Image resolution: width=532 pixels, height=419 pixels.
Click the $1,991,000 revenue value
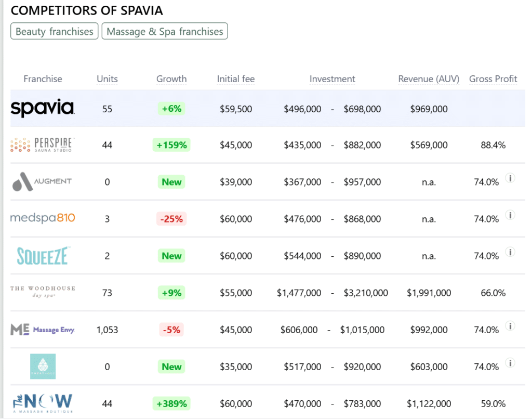coord(429,293)
